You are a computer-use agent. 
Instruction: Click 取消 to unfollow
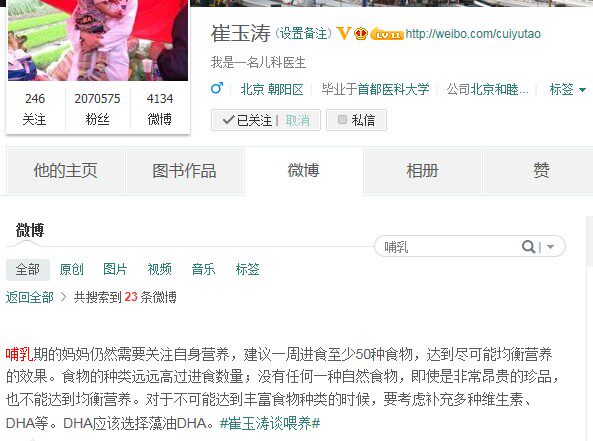click(x=298, y=120)
